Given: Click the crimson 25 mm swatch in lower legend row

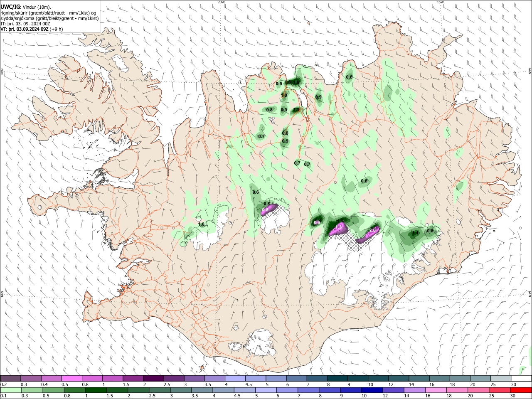Looking at the screenshot, I should pos(499,390).
